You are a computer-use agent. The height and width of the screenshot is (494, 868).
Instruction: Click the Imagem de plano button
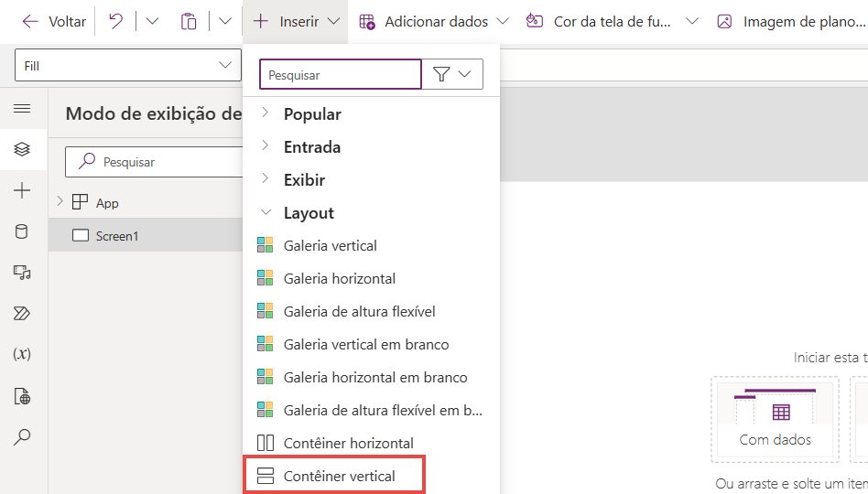[x=790, y=22]
